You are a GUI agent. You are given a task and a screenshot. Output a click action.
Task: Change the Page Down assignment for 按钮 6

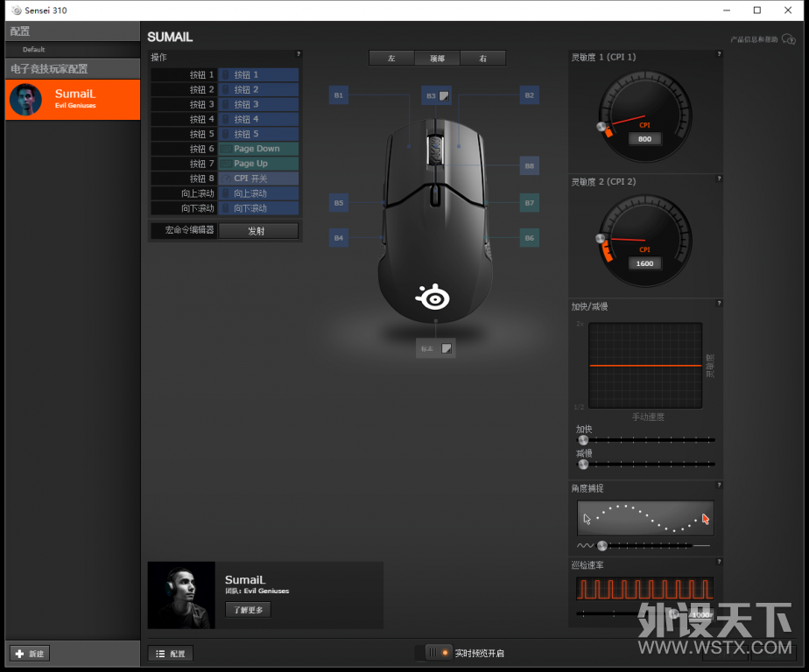point(258,149)
